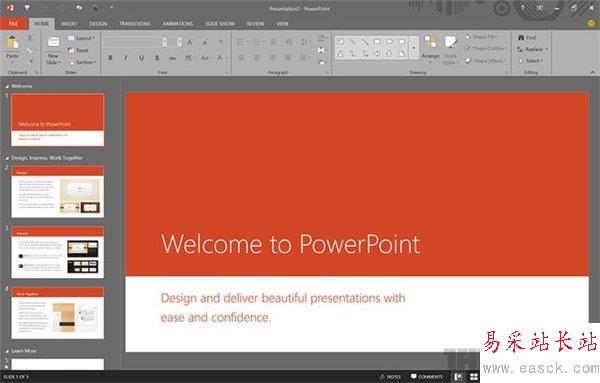
Task: Open the Shape Fill color menu
Action: (x=481, y=37)
